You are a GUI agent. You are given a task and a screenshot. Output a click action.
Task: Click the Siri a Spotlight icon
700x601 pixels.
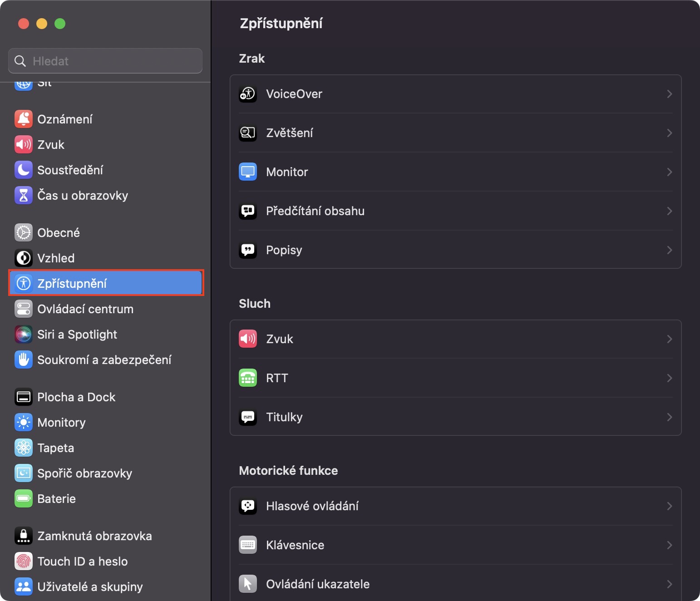coord(24,335)
